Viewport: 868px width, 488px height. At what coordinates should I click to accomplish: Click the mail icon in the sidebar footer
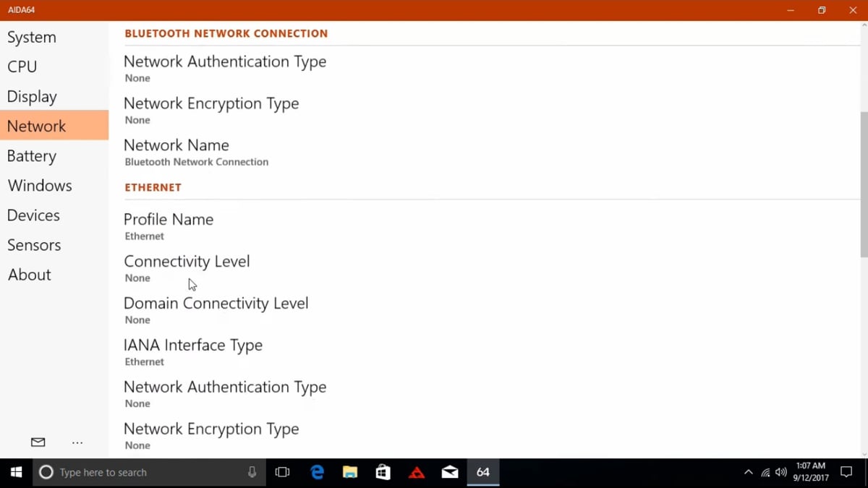coord(38,442)
